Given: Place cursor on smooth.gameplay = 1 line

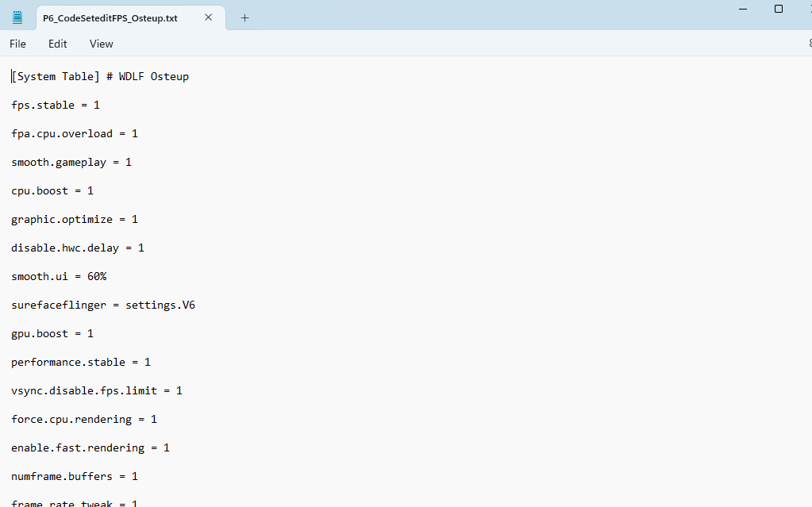Looking at the screenshot, I should [x=71, y=163].
